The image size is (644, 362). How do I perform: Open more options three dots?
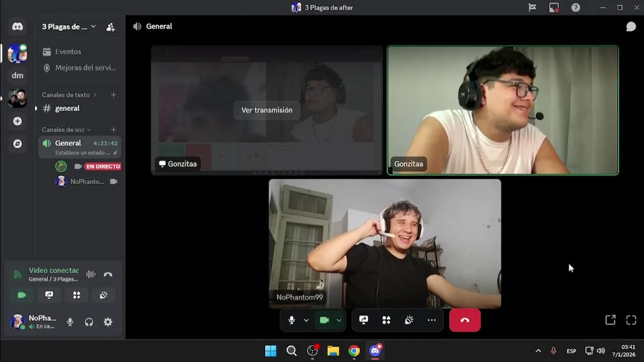(432, 320)
